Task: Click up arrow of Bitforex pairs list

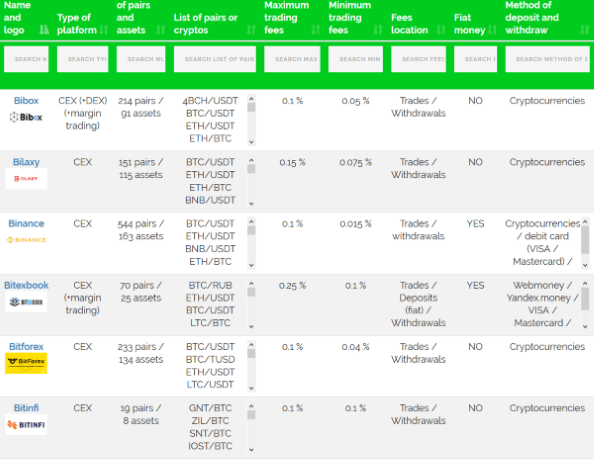Action: click(x=251, y=345)
